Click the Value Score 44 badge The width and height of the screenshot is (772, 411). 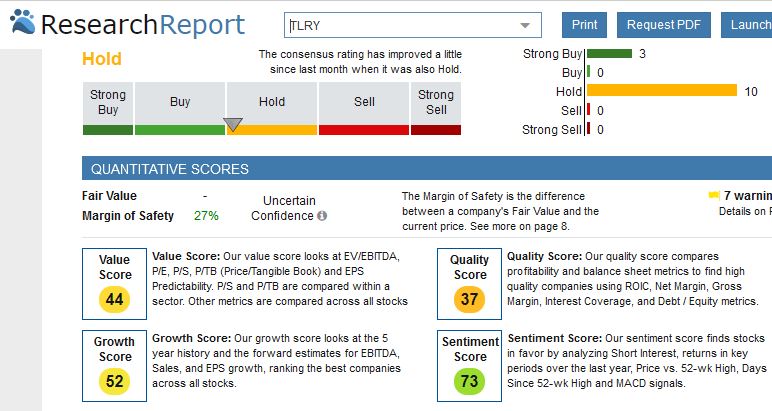point(115,298)
